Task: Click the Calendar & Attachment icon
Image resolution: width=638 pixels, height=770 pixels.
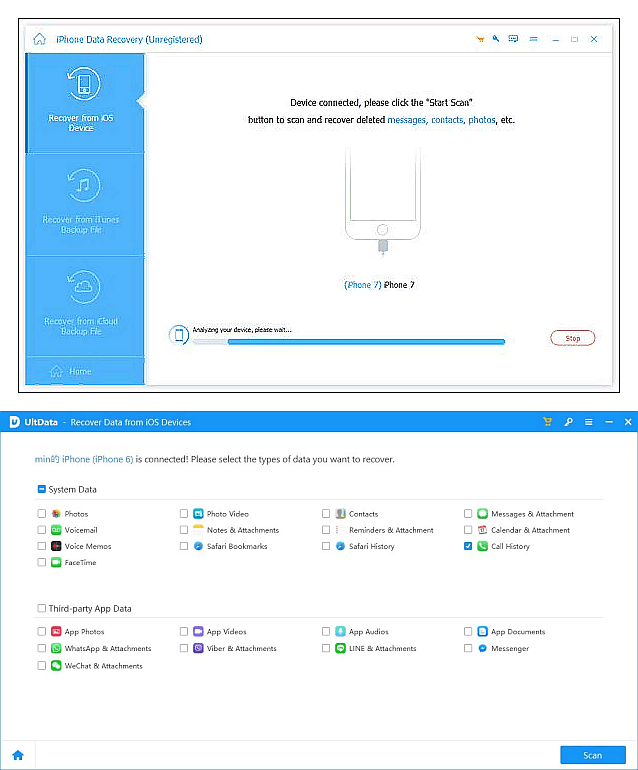Action: coord(482,530)
